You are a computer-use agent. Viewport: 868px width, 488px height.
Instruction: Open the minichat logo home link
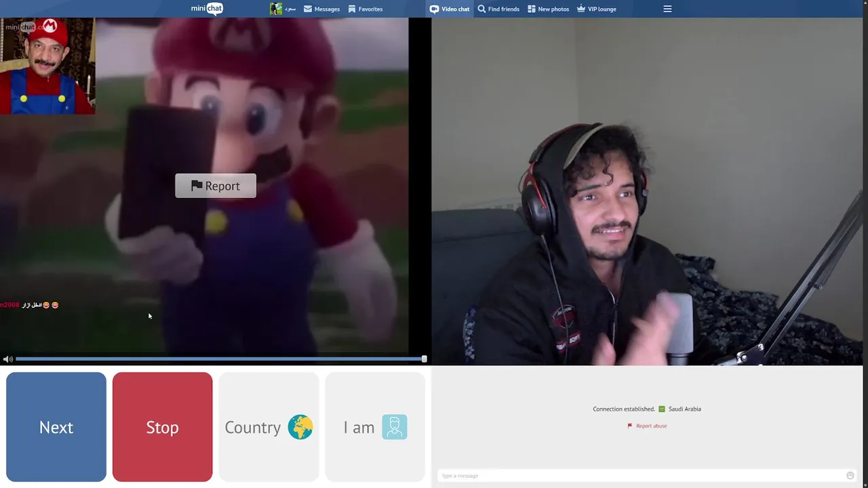pos(207,9)
